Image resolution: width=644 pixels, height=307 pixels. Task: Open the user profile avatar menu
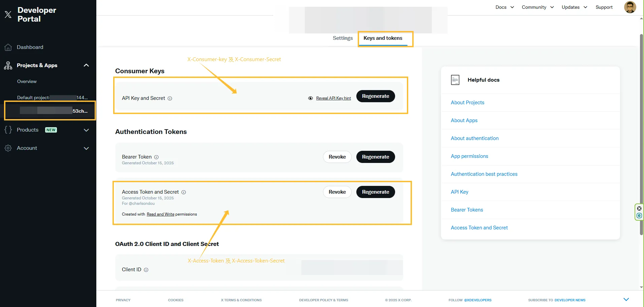(x=630, y=7)
